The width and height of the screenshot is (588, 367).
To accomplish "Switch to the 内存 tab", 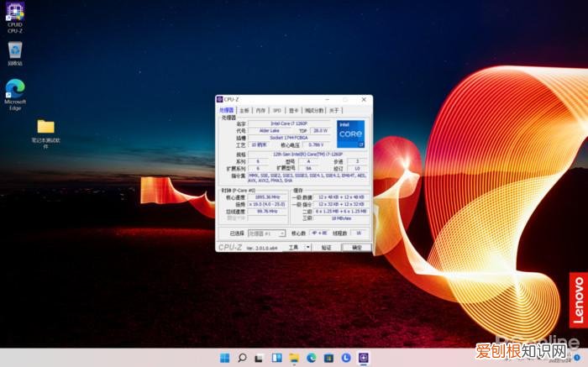I will [260, 111].
